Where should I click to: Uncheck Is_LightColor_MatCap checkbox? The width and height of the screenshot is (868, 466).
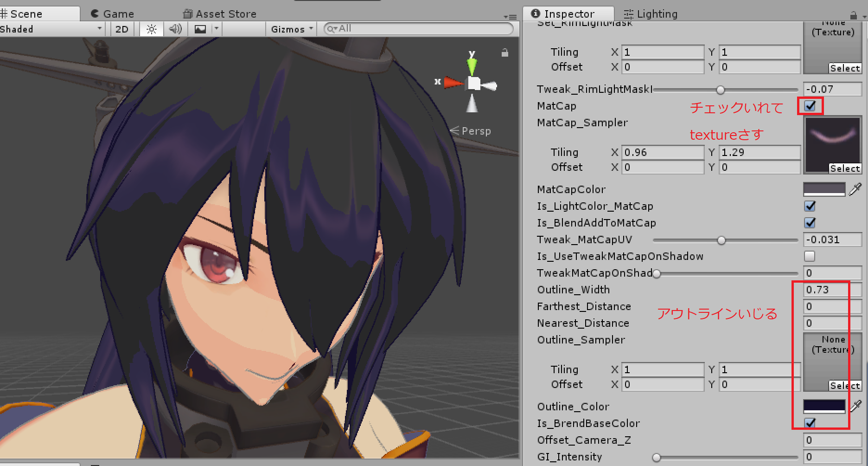point(810,206)
